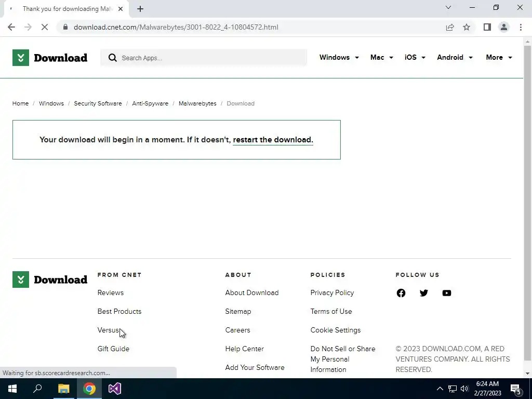Stop page loading with X button
This screenshot has height=399, width=532.
45,27
